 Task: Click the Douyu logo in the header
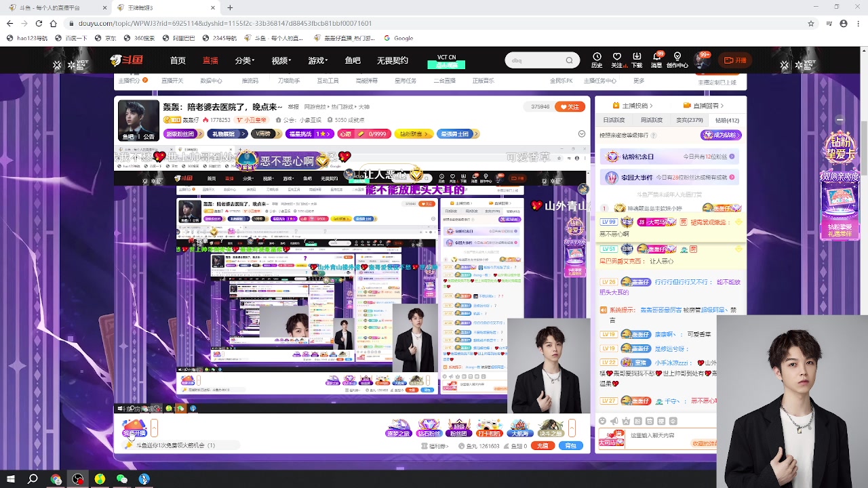pos(127,60)
